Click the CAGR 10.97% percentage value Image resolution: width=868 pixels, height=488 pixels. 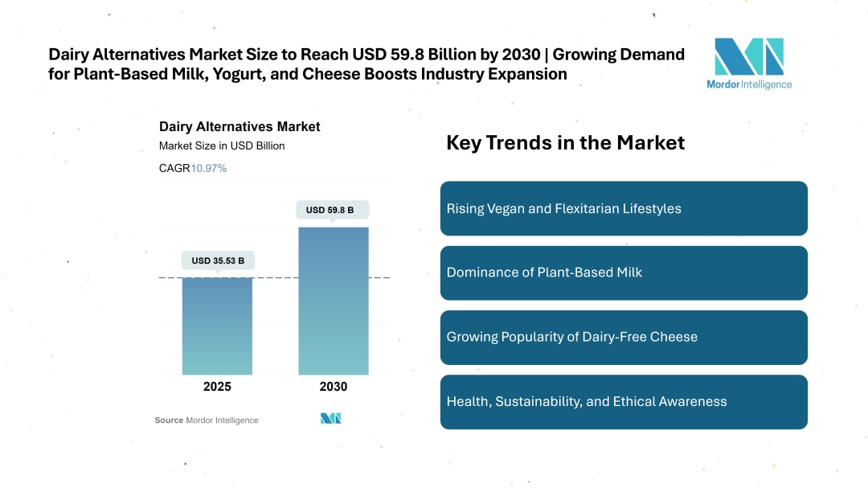click(x=209, y=168)
